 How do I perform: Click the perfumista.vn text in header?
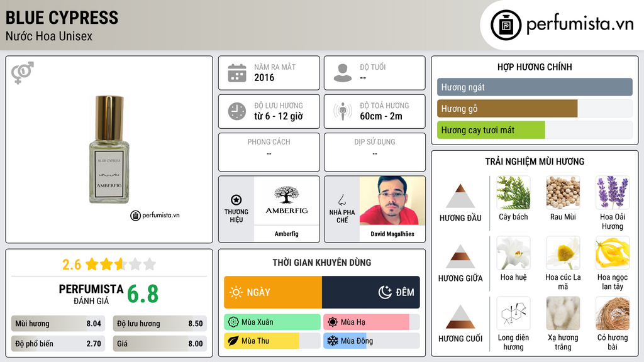[x=580, y=25]
